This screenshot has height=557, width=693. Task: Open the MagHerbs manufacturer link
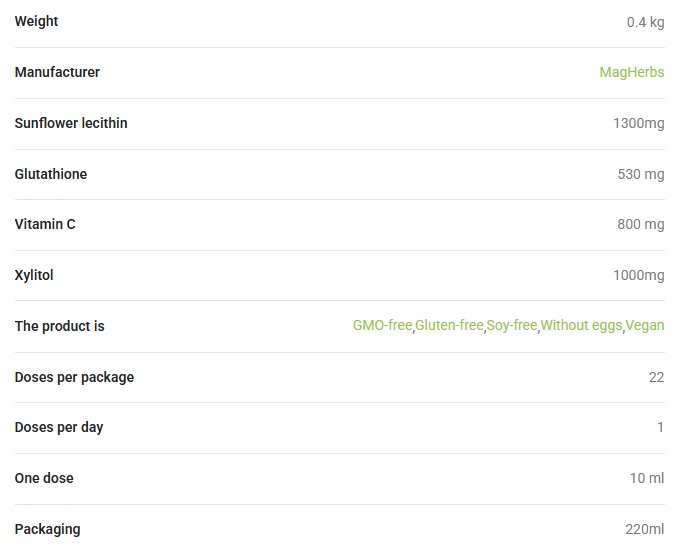click(x=631, y=72)
